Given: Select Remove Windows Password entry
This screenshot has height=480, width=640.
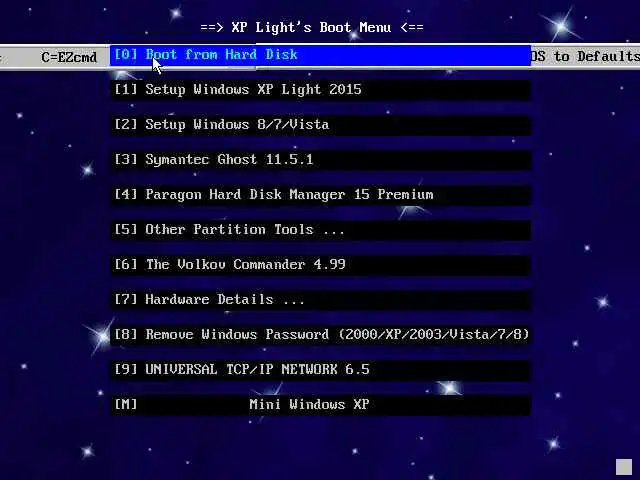Looking at the screenshot, I should (x=320, y=335).
